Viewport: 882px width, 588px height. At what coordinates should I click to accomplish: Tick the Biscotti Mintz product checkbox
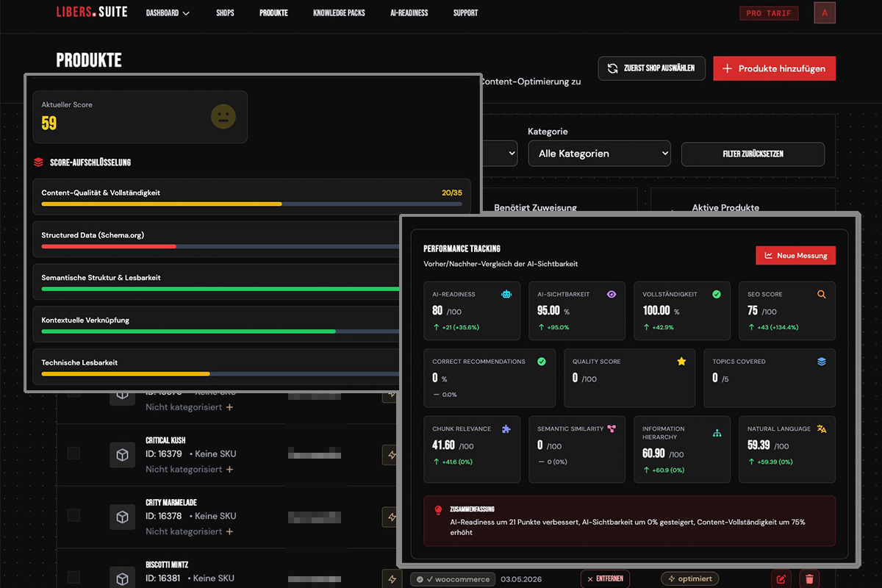73,578
